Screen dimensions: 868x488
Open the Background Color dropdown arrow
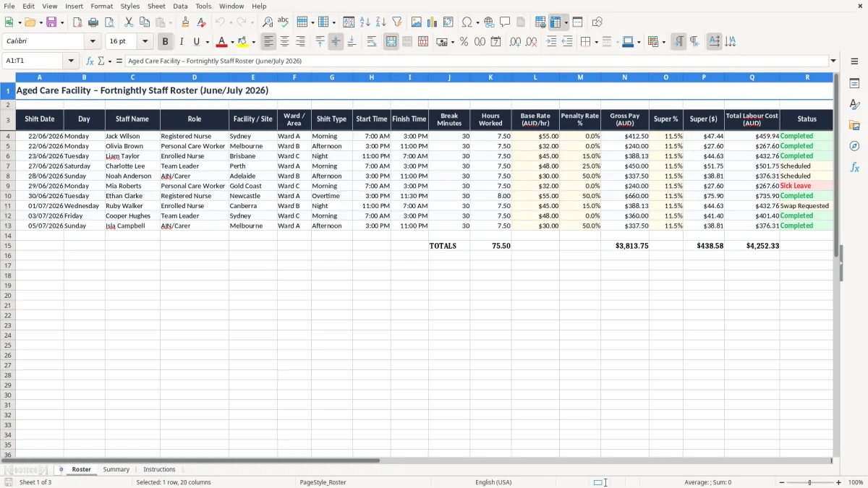click(253, 41)
